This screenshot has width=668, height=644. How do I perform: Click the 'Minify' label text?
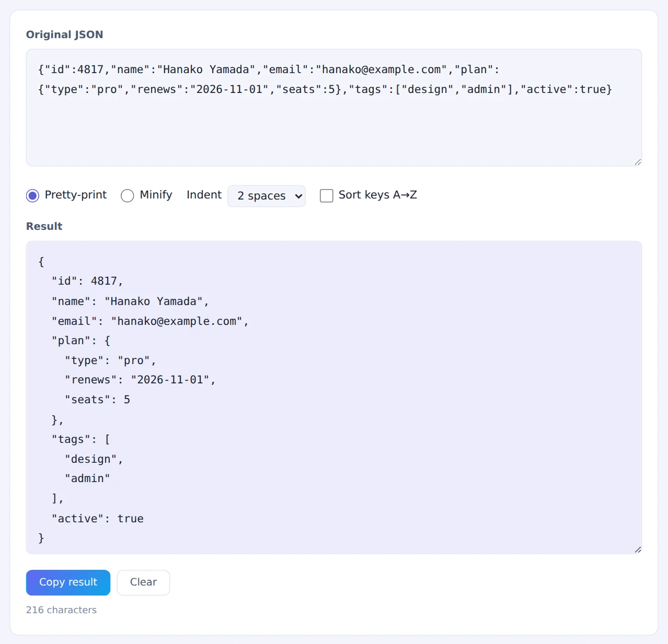(x=156, y=195)
